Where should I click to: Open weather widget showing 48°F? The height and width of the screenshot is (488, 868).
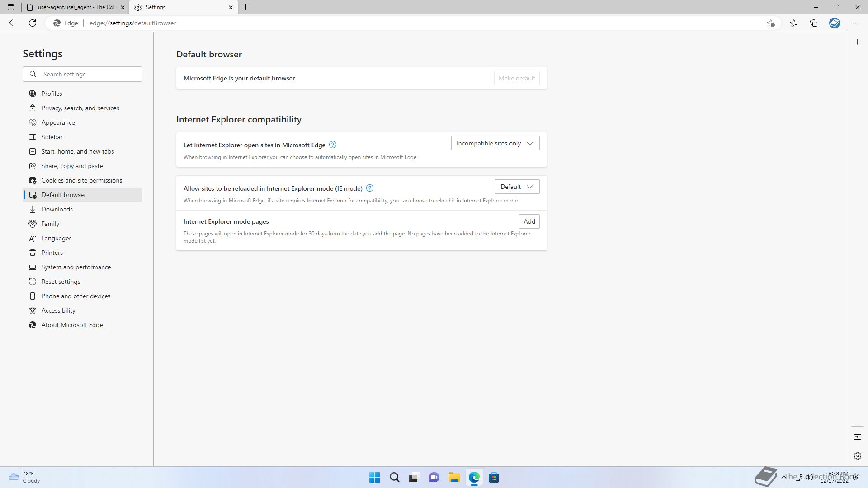25,478
